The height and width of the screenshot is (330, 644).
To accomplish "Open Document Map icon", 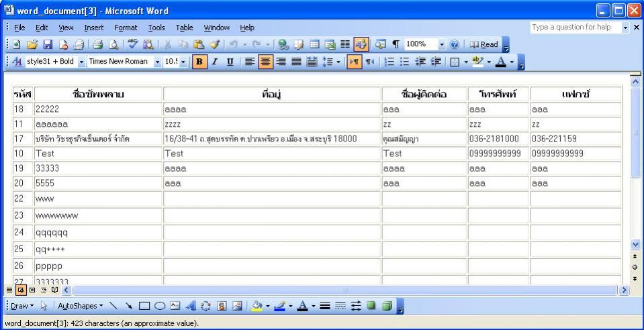I will click(381, 44).
